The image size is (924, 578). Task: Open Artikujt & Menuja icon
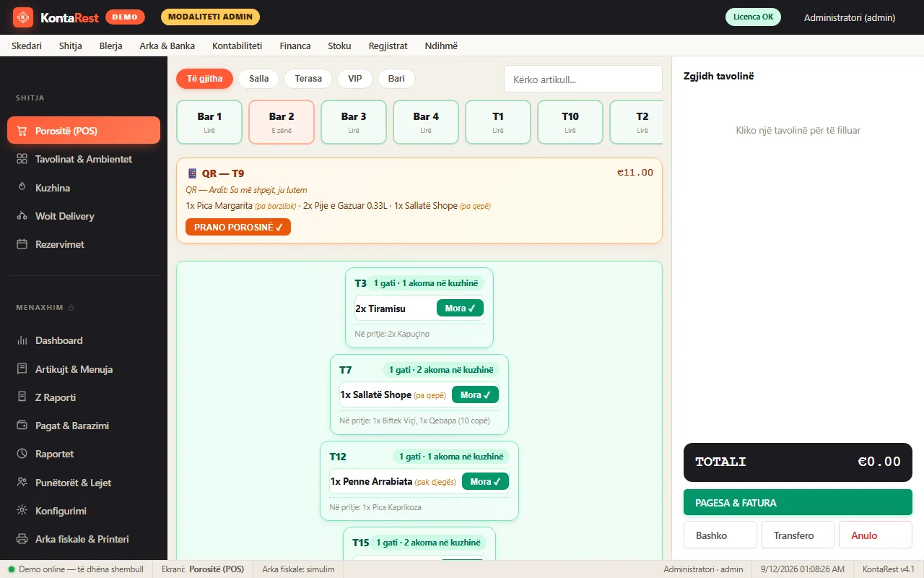pyautogui.click(x=22, y=369)
